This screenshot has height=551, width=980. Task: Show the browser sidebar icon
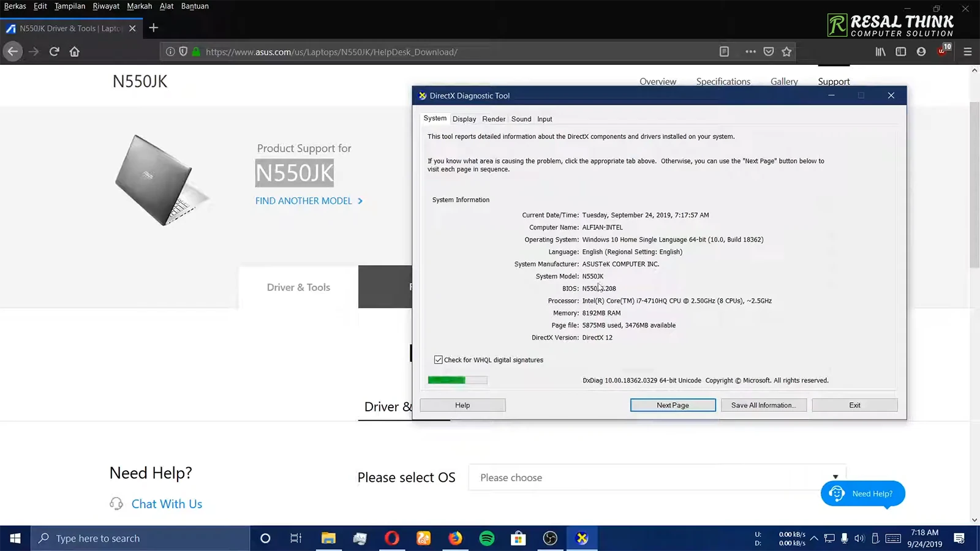click(900, 51)
